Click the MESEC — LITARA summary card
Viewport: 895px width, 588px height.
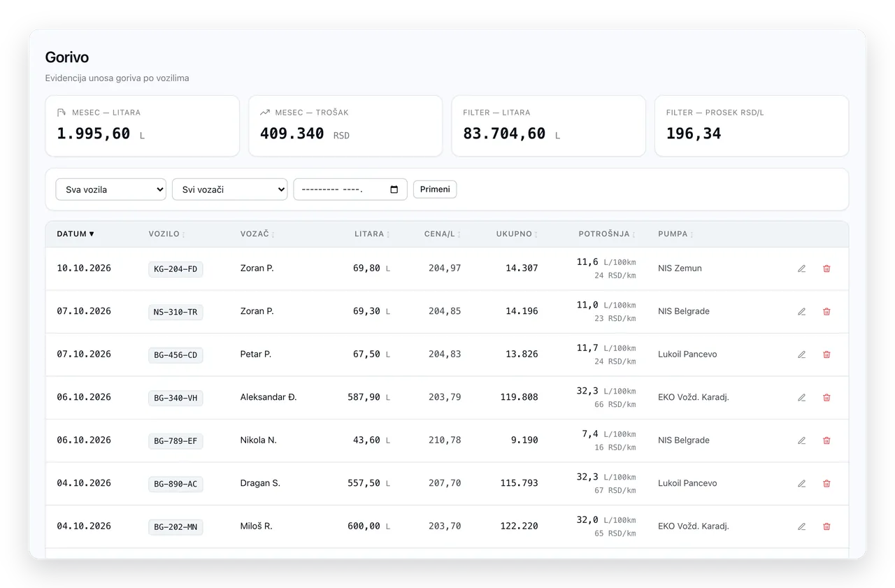click(143, 126)
